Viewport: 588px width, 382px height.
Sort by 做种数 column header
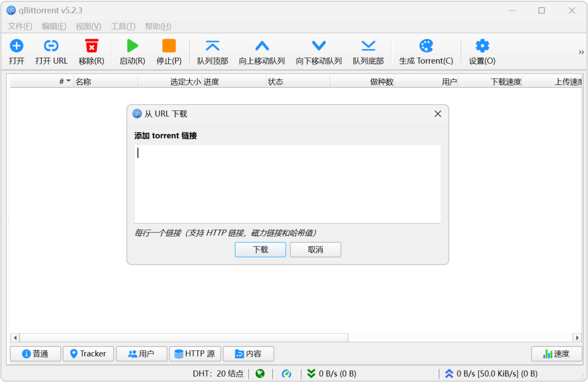tap(362, 82)
